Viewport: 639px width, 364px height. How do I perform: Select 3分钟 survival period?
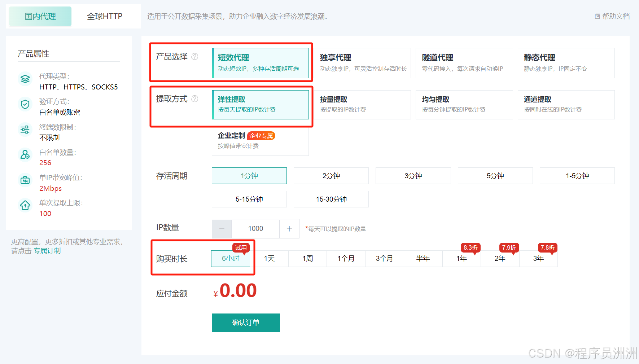click(413, 176)
